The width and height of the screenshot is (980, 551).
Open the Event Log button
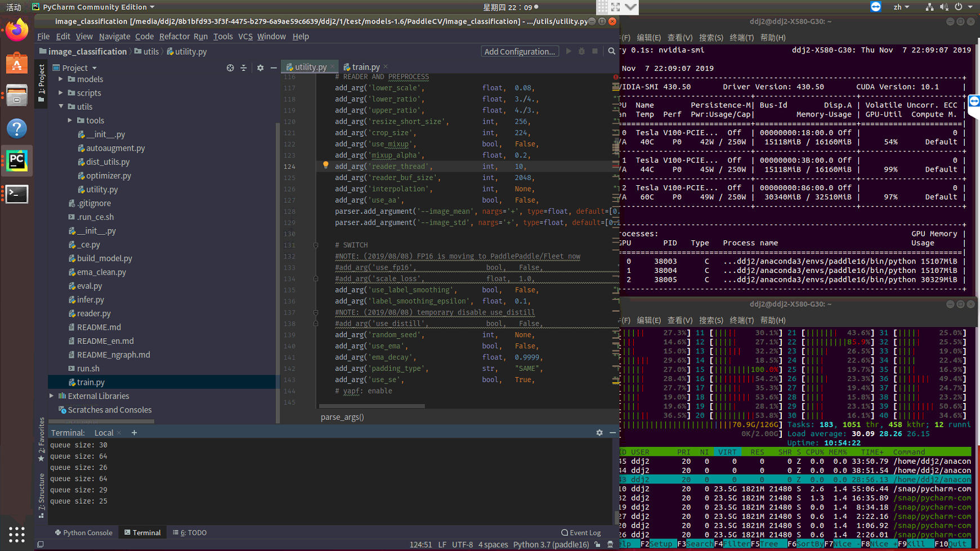coord(581,532)
